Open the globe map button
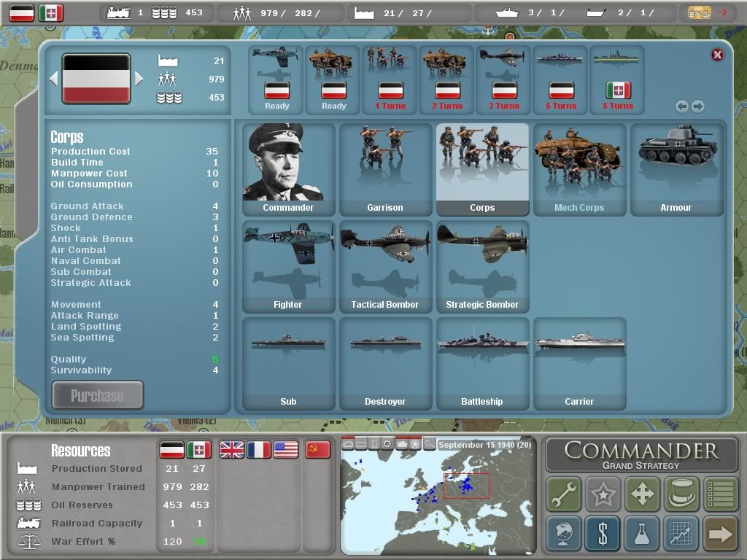This screenshot has width=747, height=560. click(x=564, y=533)
